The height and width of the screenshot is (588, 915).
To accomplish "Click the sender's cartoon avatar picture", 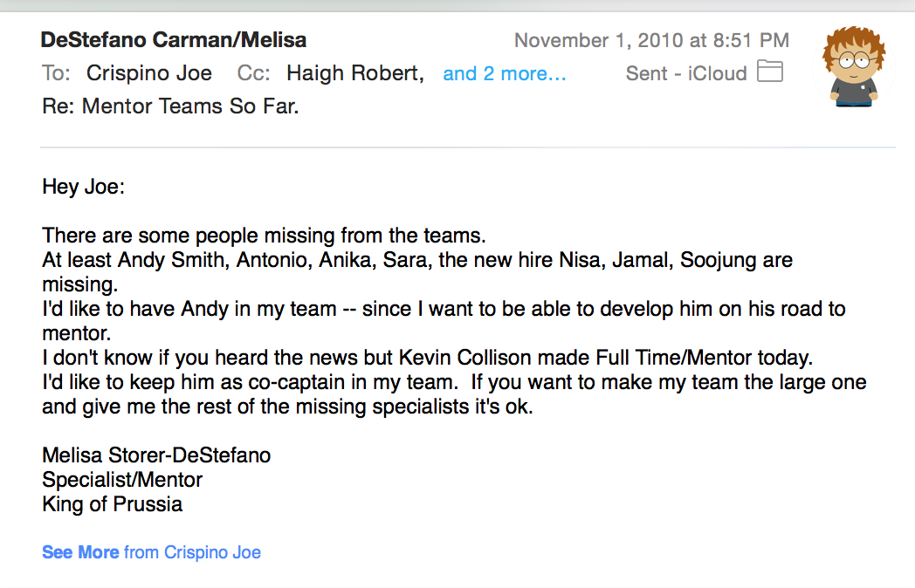I will click(x=854, y=66).
